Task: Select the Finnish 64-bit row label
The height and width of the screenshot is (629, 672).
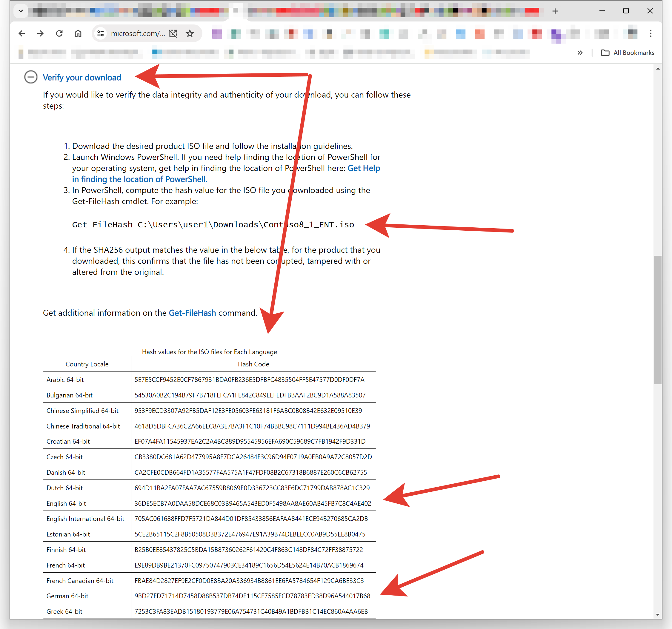Action: (x=66, y=550)
